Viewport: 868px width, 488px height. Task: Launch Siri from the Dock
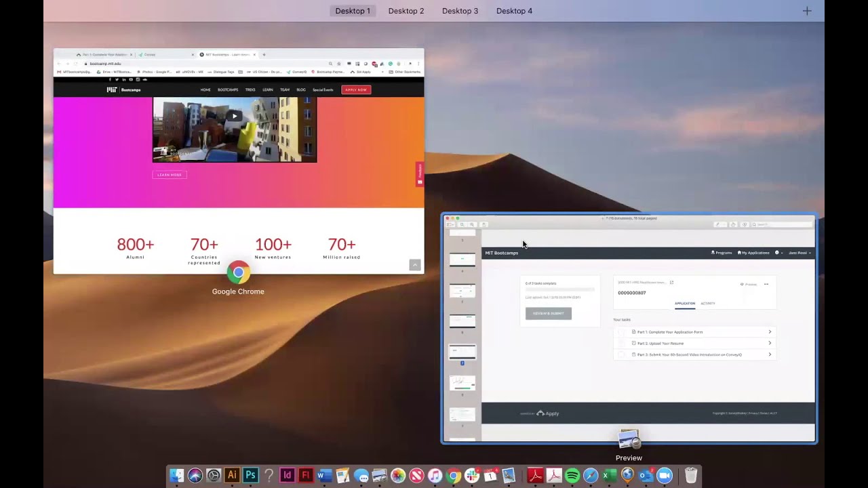[195, 476]
